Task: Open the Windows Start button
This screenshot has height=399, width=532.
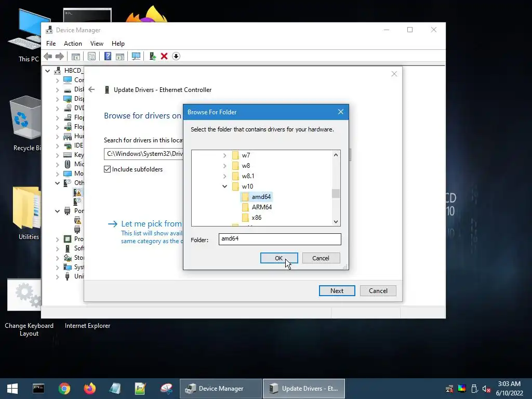Action: tap(12, 389)
